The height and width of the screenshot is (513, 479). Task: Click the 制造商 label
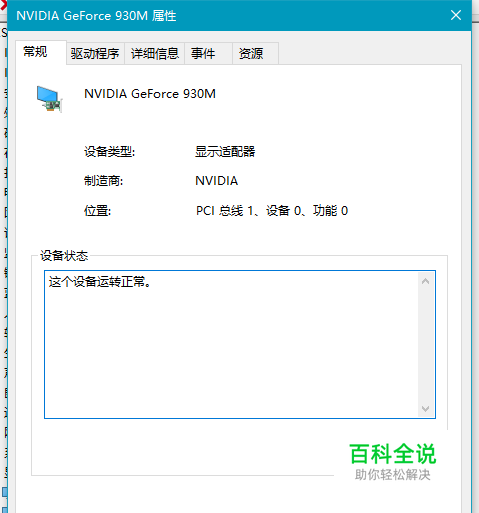(x=104, y=181)
